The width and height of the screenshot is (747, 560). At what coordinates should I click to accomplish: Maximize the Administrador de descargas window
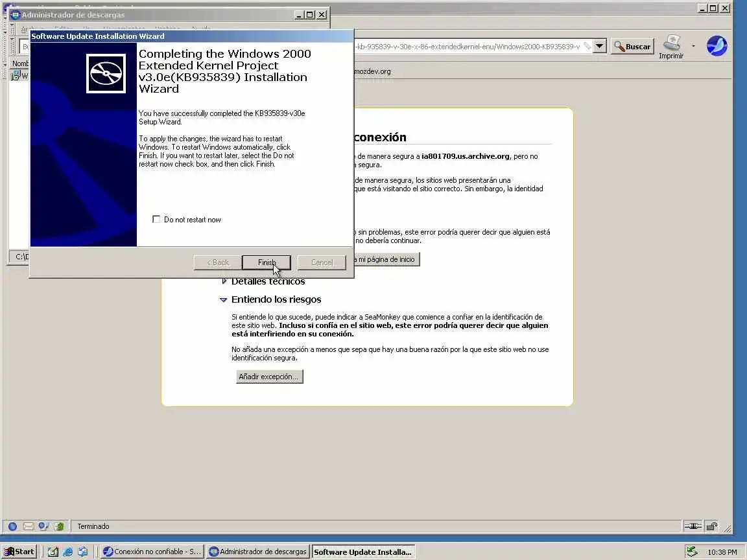(310, 15)
